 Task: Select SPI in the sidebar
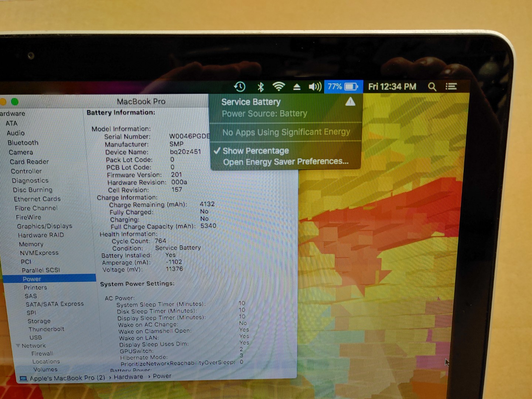tap(31, 313)
